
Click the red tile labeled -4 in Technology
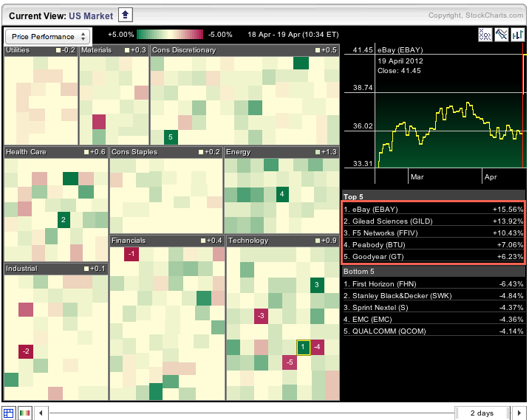[x=317, y=347]
